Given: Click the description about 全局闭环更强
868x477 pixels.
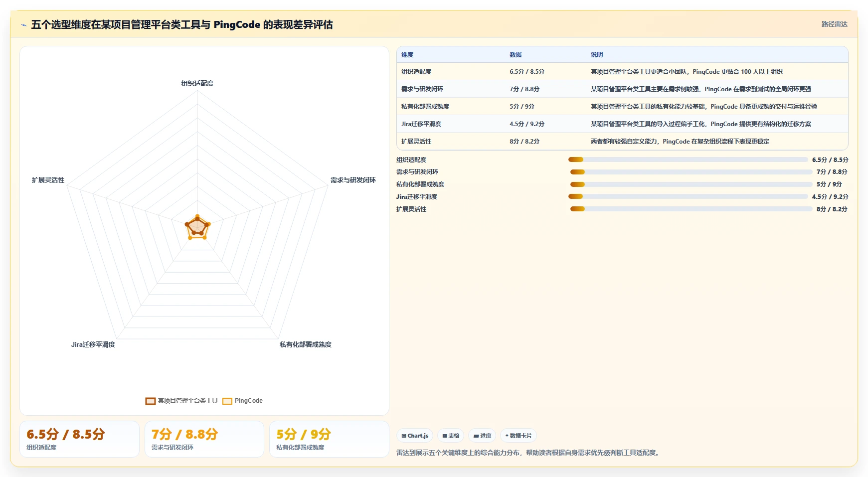Looking at the screenshot, I should (701, 89).
